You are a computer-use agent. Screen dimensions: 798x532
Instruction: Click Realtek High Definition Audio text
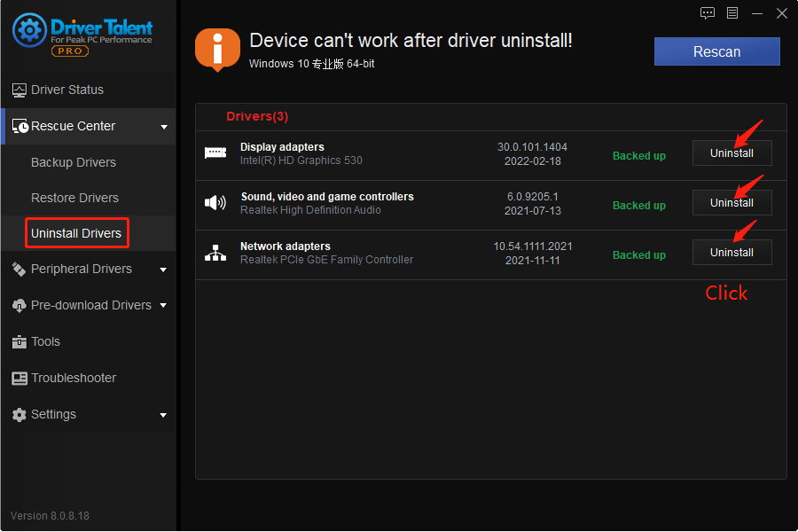pos(310,210)
